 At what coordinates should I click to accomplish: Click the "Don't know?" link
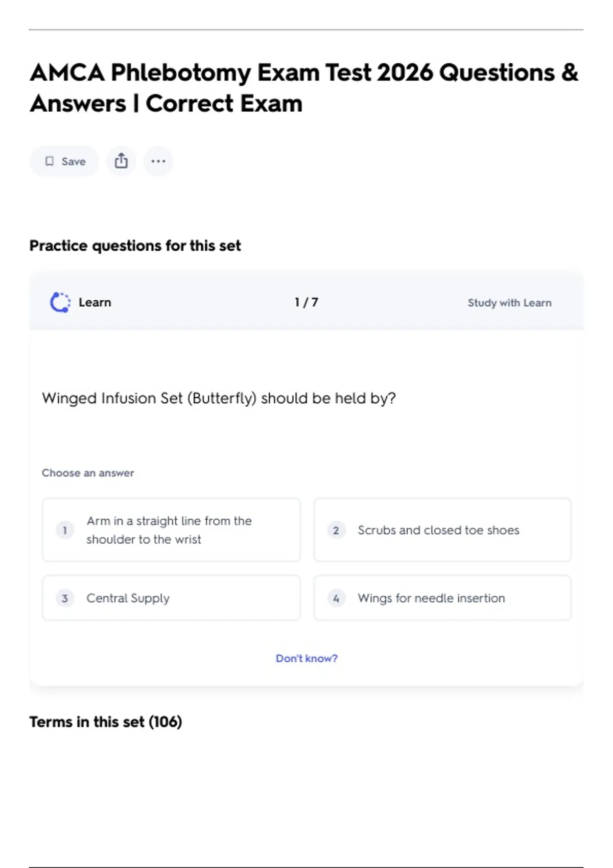pos(306,658)
